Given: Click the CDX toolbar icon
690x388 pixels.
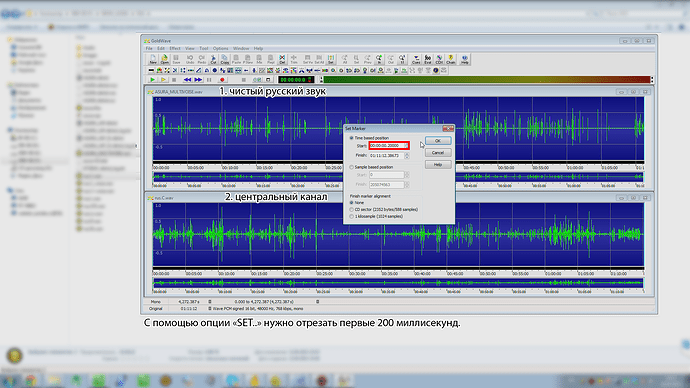Looking at the screenshot, I should coord(439,59).
